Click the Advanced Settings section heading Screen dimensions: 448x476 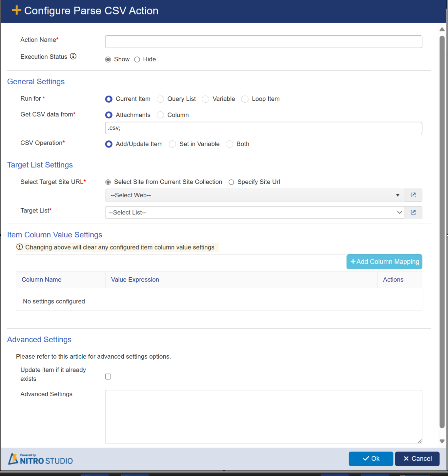[x=39, y=340]
